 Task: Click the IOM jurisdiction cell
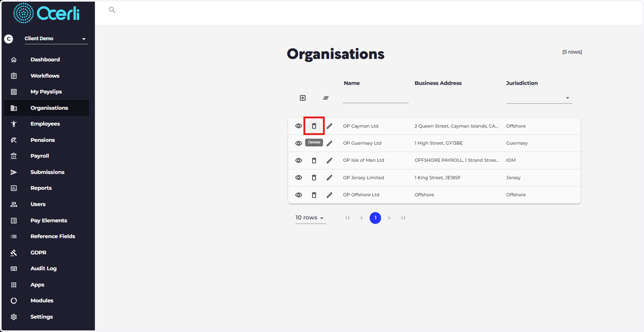pyautogui.click(x=511, y=161)
